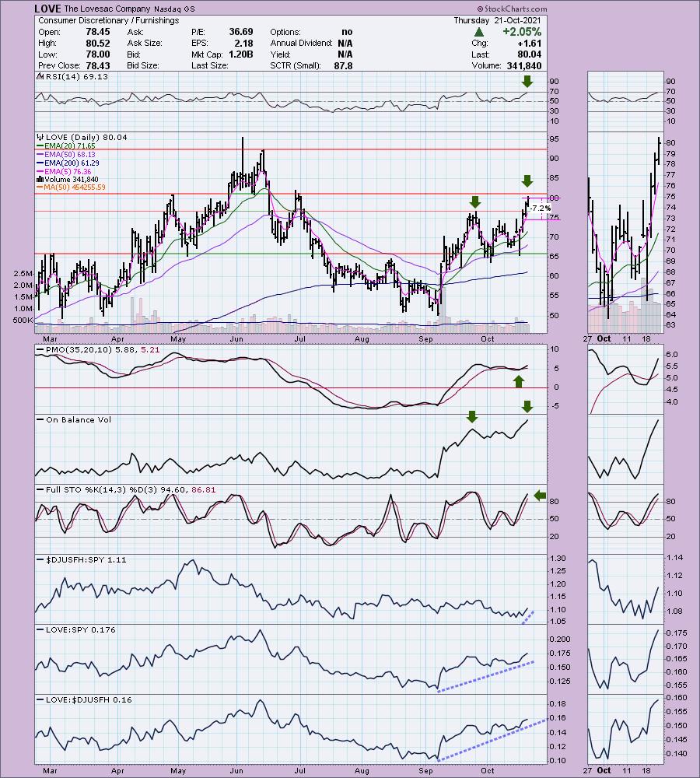Click the -7.2% annotation label on price chart
This screenshot has height=778, width=700.
pyautogui.click(x=541, y=209)
